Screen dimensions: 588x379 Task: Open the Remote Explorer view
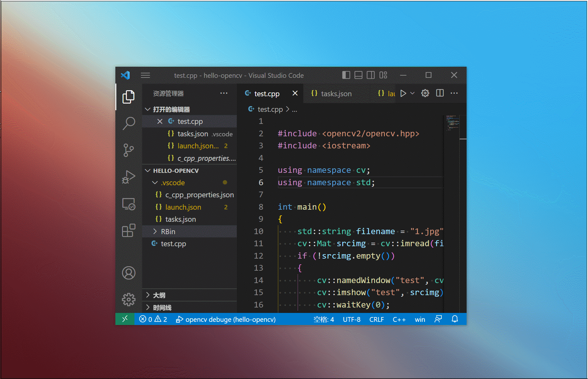tap(128, 204)
